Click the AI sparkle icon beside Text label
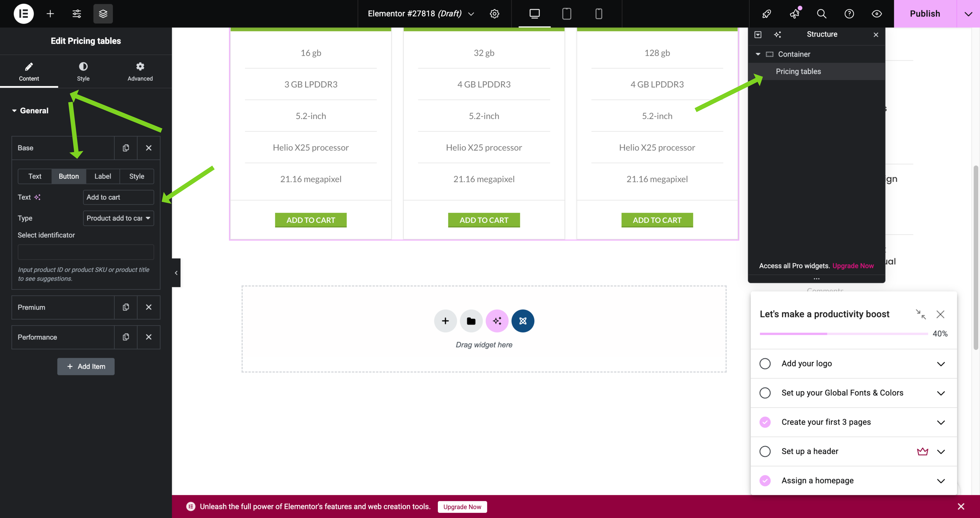This screenshot has width=980, height=518. tap(37, 197)
